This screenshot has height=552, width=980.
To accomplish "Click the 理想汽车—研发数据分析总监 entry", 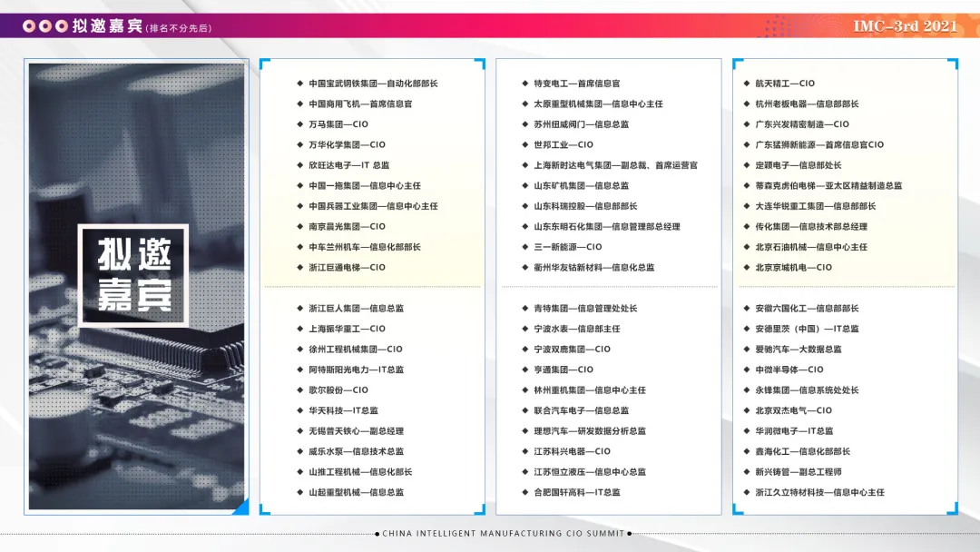I will click(x=590, y=430).
